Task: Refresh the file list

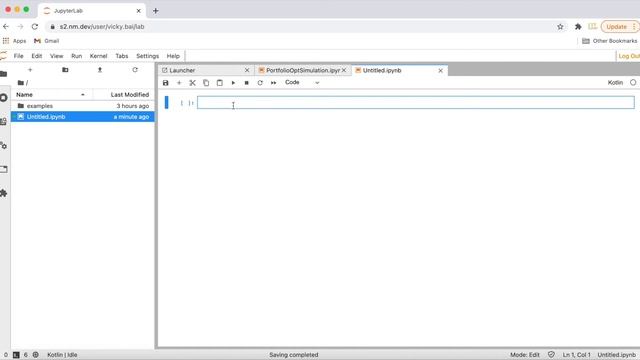Action: pos(135,70)
